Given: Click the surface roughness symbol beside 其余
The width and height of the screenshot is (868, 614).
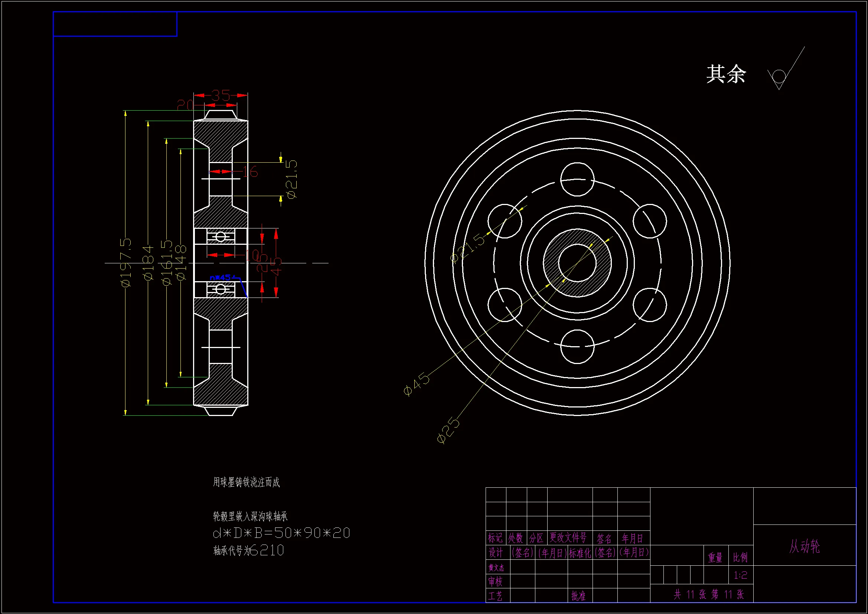Looking at the screenshot, I should pyautogui.click(x=780, y=77).
